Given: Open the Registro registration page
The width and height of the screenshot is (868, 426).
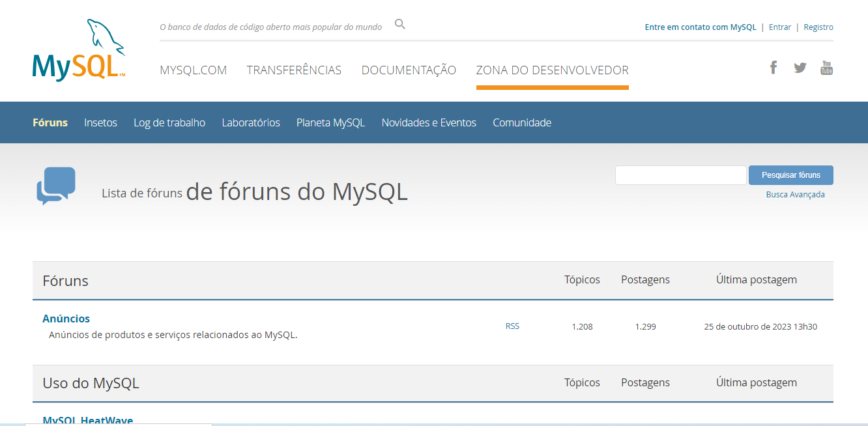Looking at the screenshot, I should coord(818,27).
